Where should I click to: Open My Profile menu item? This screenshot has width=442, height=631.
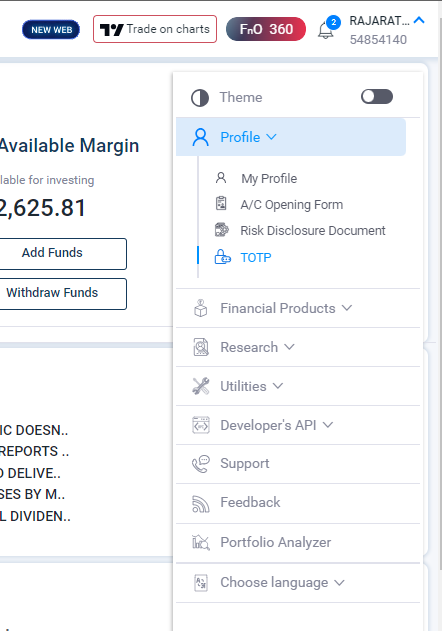[x=269, y=178]
